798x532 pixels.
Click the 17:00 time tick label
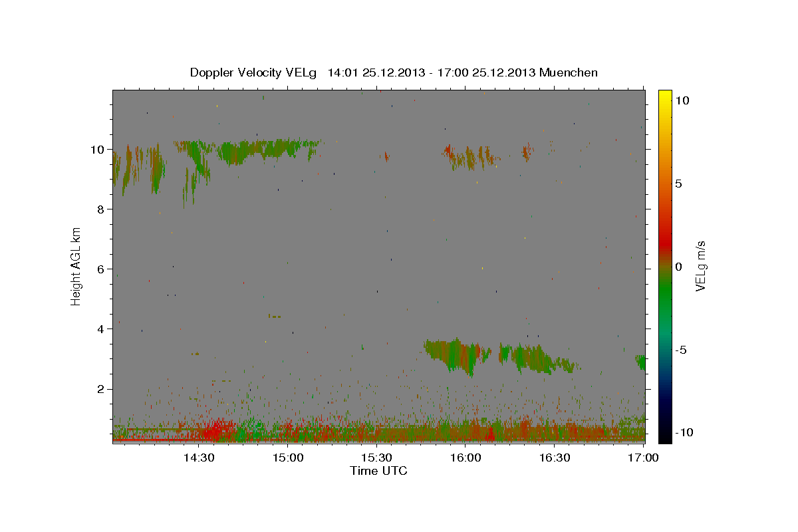pyautogui.click(x=644, y=458)
